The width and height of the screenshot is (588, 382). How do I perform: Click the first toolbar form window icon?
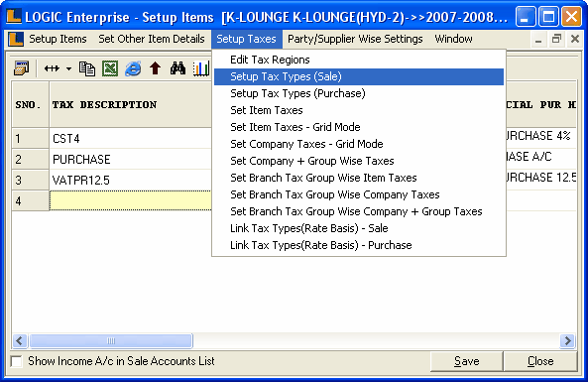tap(22, 68)
